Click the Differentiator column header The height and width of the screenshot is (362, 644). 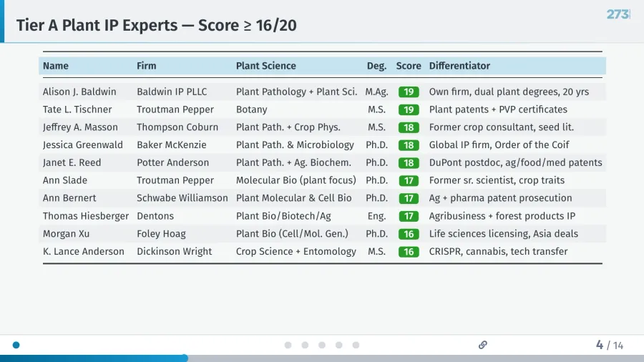coord(459,66)
